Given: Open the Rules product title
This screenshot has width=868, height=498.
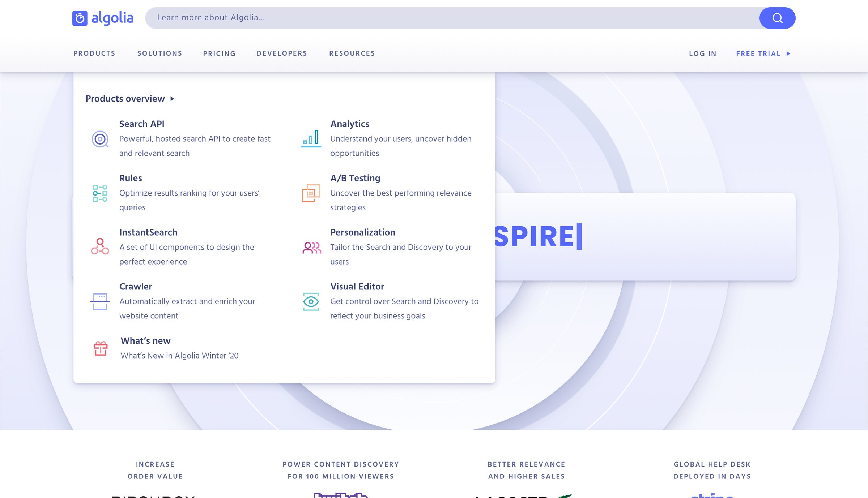Looking at the screenshot, I should [131, 178].
